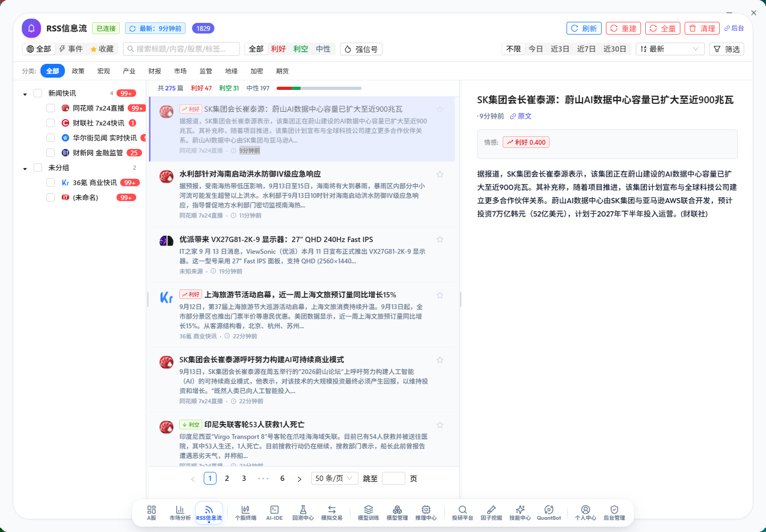Screen dimensions: 766x532
Task: Check the 36氪 商业快讯 checkbox
Action: coord(51,182)
